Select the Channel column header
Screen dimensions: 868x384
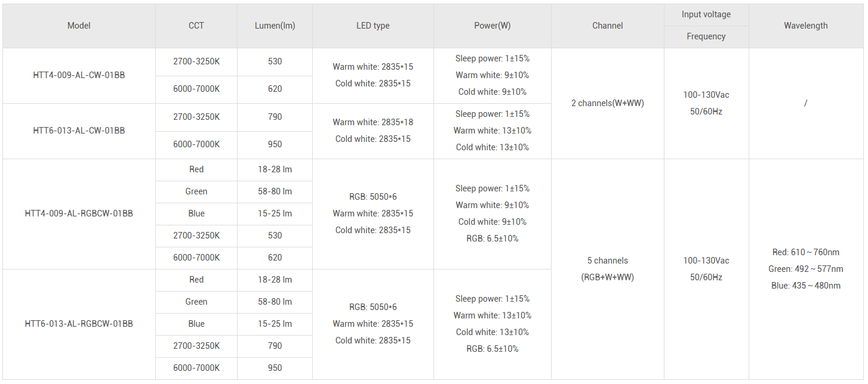point(607,26)
